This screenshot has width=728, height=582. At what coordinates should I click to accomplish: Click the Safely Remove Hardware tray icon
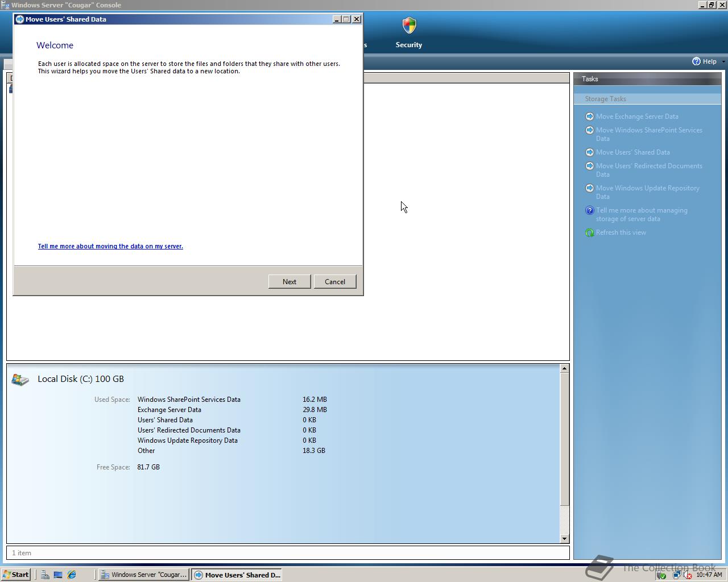[x=661, y=575]
